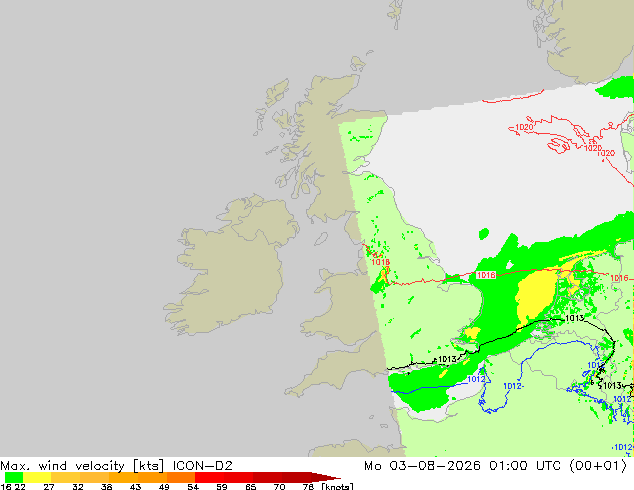Viewport: 634px width, 490px height.
Task: Click the legend value 32
Action: point(78,486)
